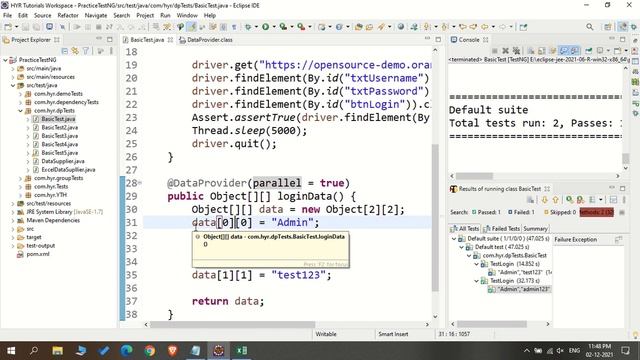Toggle Pin Console in the Console toolbar
Image resolution: width=640 pixels, height=360 pixels.
(589, 51)
